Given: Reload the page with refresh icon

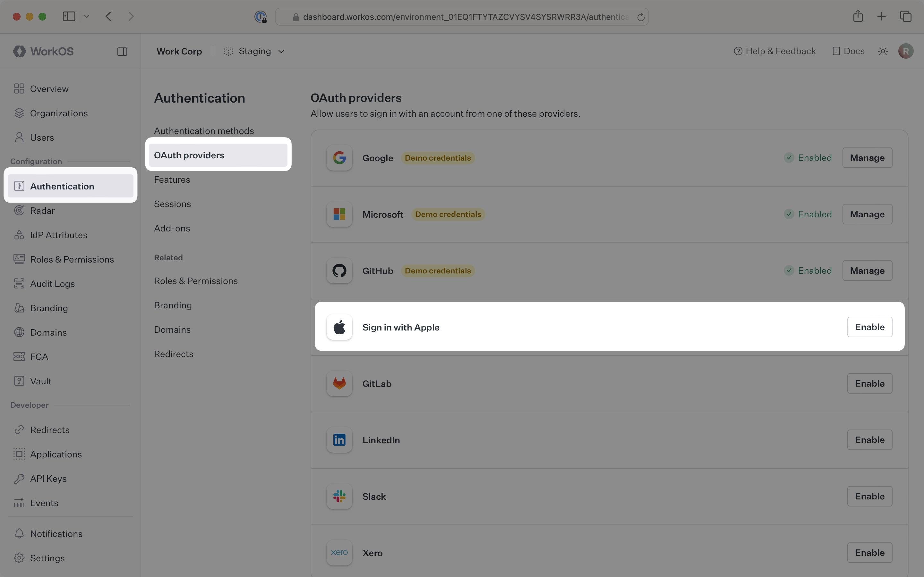Looking at the screenshot, I should (641, 17).
